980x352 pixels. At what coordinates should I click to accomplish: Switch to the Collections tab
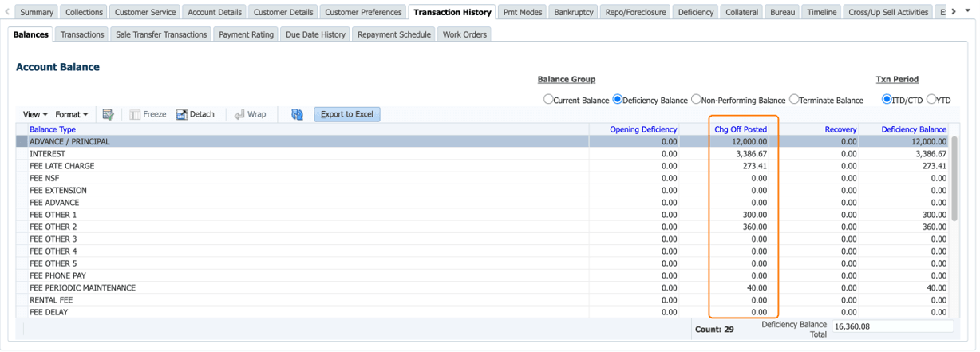(84, 12)
